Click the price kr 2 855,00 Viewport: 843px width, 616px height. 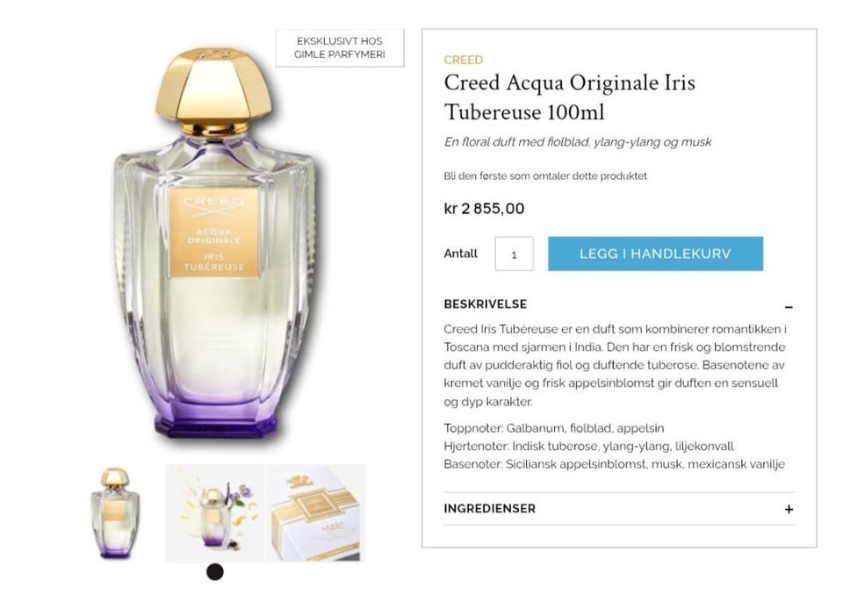tap(484, 208)
